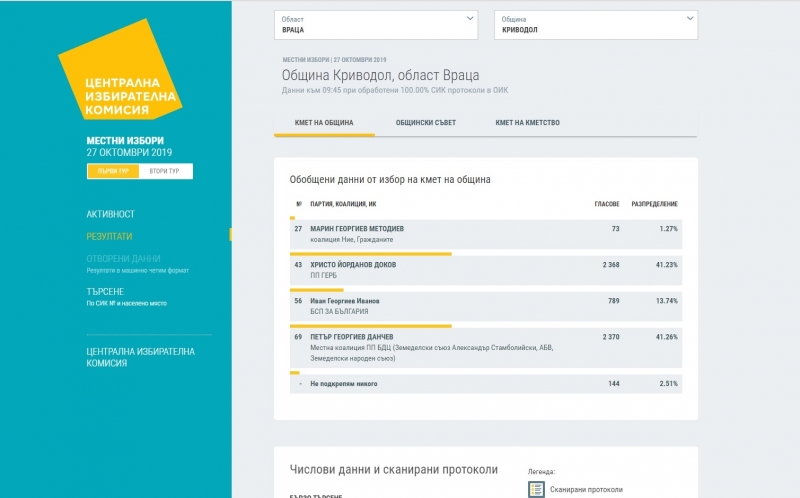Select row for МАРИН ГЕОРГИЕВ МЕТОДИЕВ
Viewport: 800px width, 498px height.
coord(485,234)
